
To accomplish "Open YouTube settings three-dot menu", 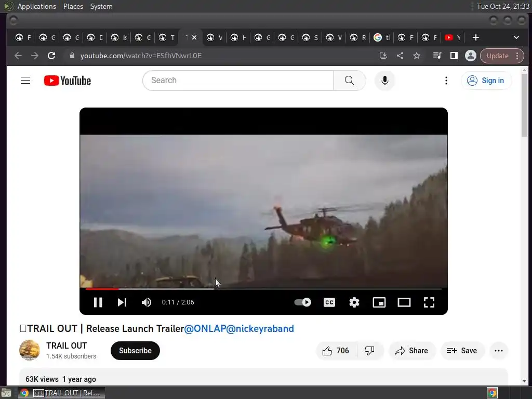I will click(446, 81).
